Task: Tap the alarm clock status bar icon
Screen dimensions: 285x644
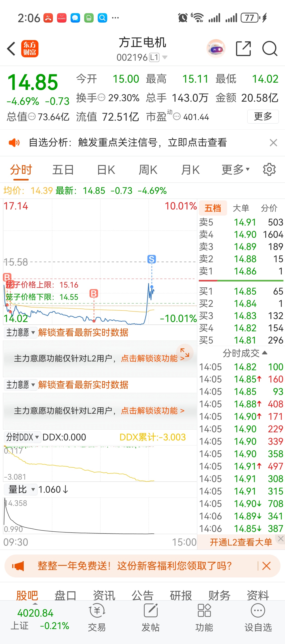Action: point(183,18)
